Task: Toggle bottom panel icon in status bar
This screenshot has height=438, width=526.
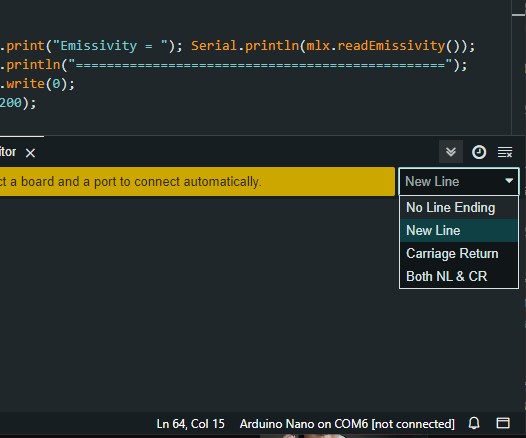Action: click(x=503, y=423)
